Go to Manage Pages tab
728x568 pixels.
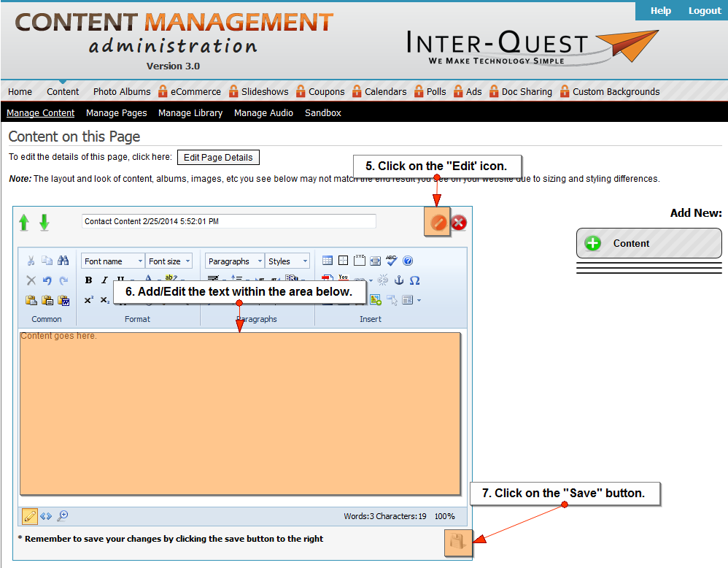click(x=116, y=112)
